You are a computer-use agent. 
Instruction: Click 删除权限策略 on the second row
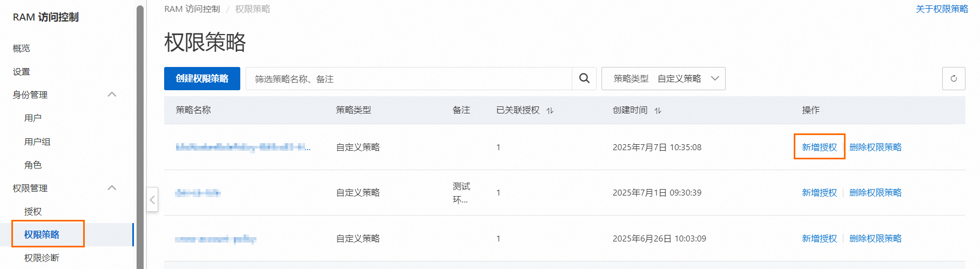pos(875,192)
